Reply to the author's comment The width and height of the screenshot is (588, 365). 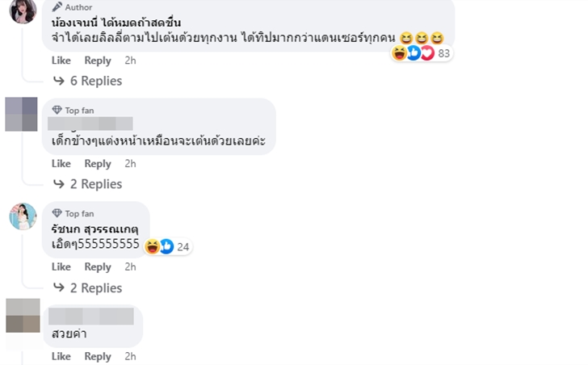tap(98, 61)
